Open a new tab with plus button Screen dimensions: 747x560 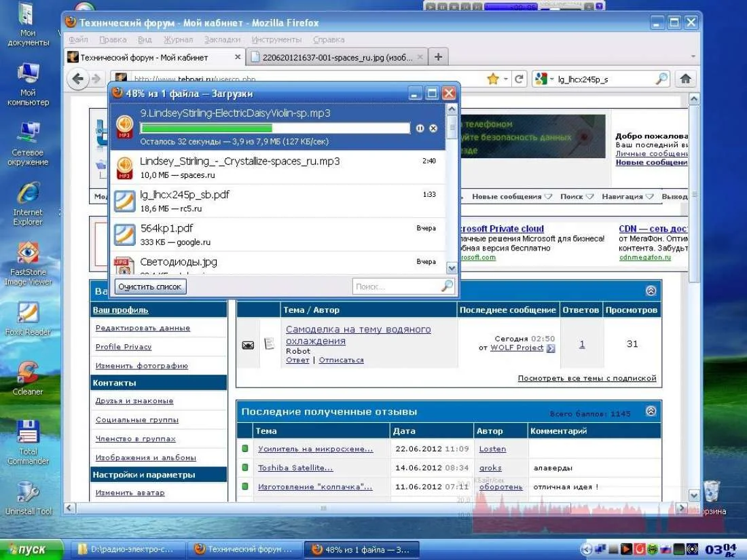click(438, 57)
